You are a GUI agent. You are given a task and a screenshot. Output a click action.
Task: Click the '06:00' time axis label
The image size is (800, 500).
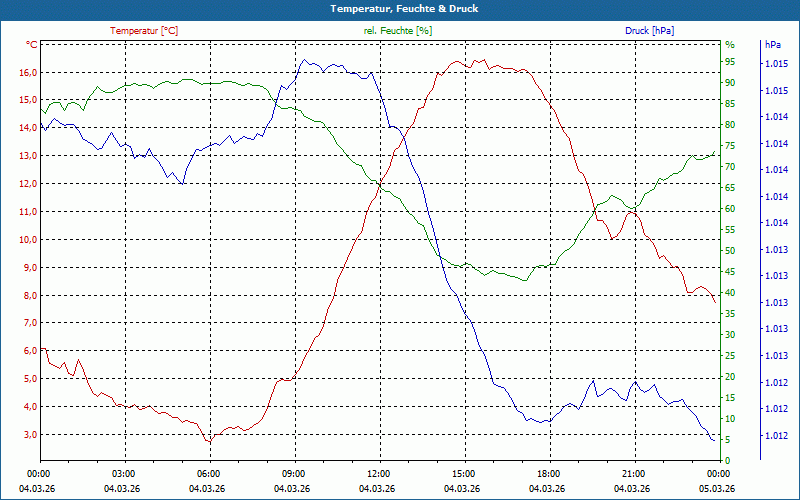click(207, 474)
